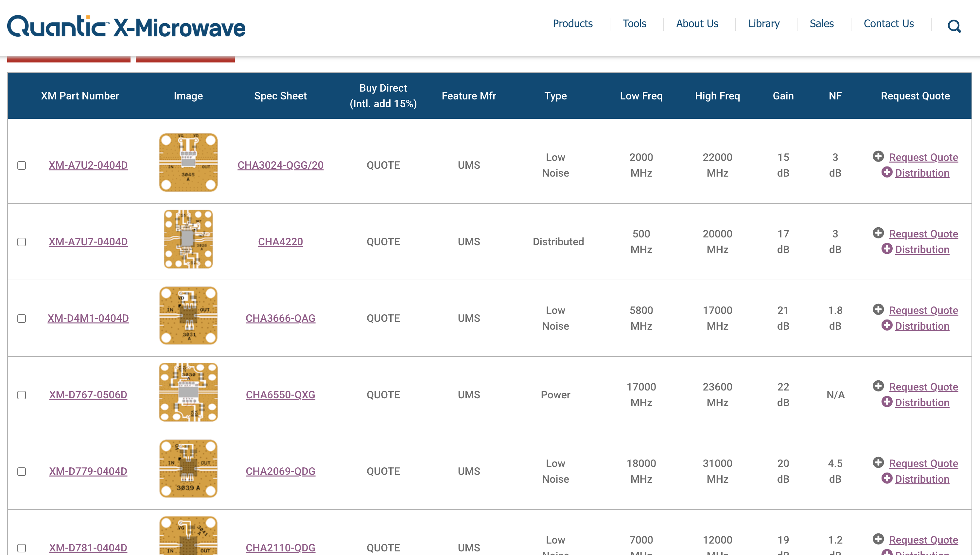Click the NF column header
The image size is (980, 555).
(835, 96)
